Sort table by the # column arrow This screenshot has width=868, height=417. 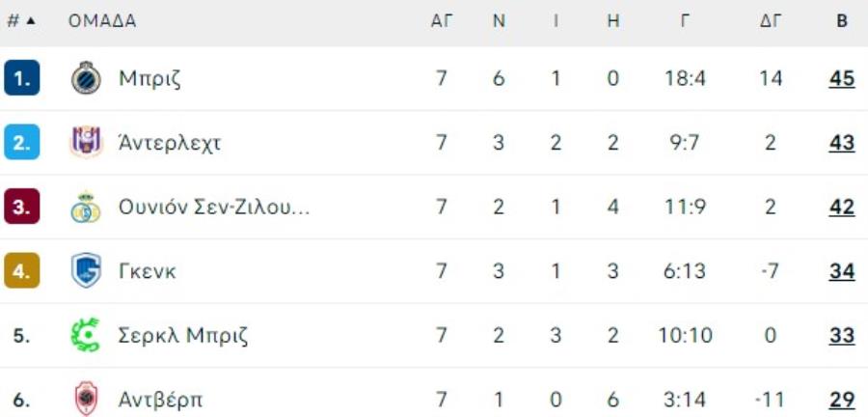pyautogui.click(x=31, y=21)
